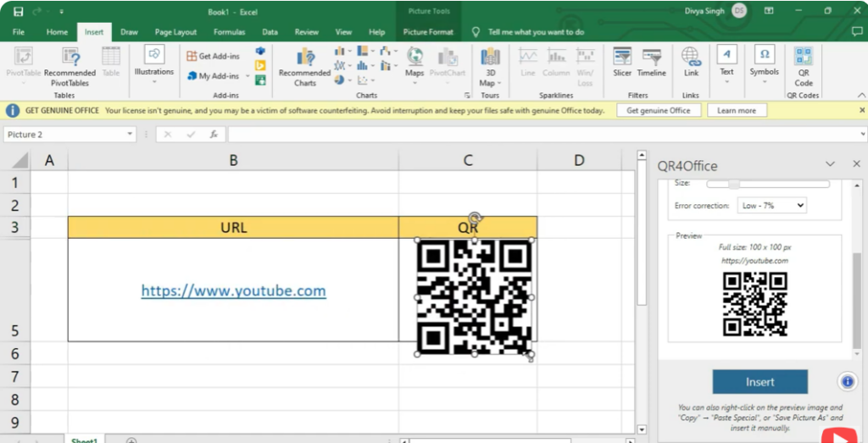Viewport: 868px width, 443px height.
Task: Open the 3D Map tour button
Action: click(490, 67)
